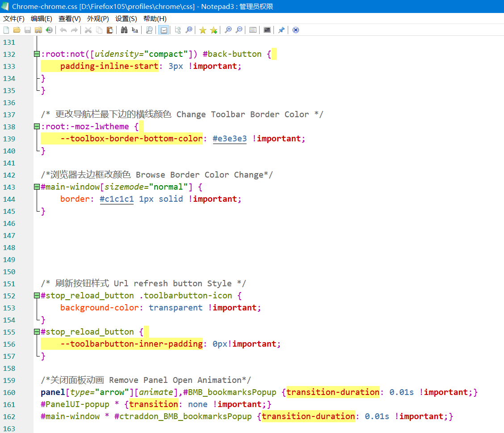Viewport: 504px width, 433px height.
Task: Click the window list icon after Zoom Out
Action: 253,30
